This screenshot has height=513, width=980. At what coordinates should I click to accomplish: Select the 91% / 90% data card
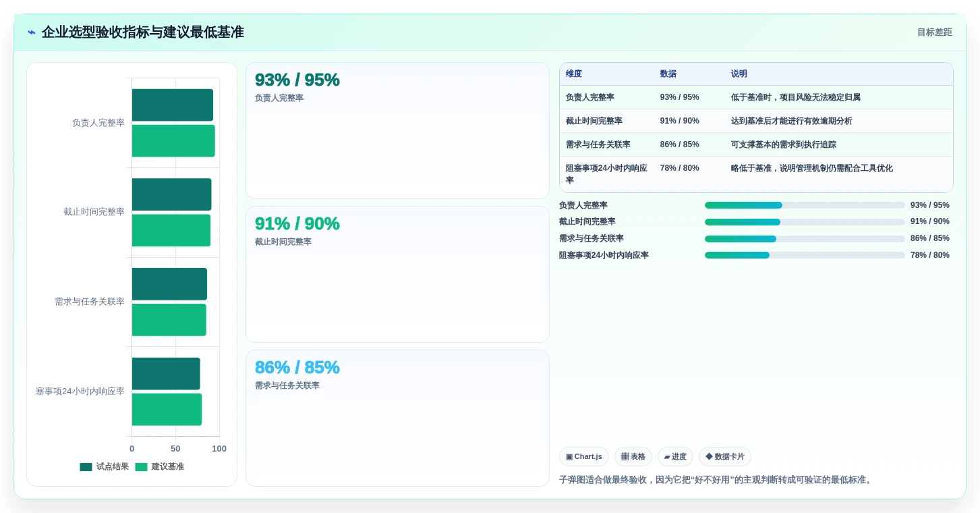click(x=397, y=275)
